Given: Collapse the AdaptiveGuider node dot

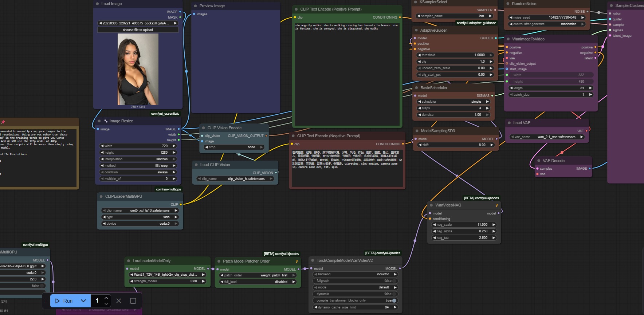Looking at the screenshot, I should (416, 30).
